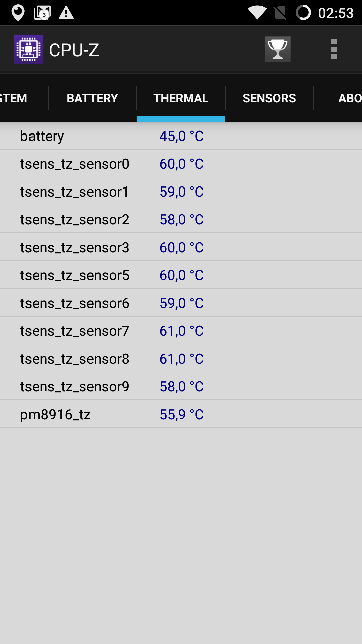Screen dimensions: 362x644
Task: Switch to the Sensors tab
Action: [269, 98]
